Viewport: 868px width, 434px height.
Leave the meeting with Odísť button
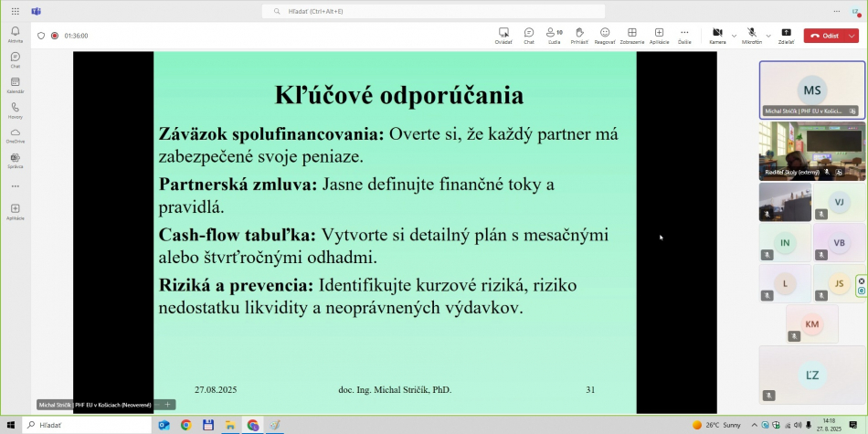coord(826,36)
